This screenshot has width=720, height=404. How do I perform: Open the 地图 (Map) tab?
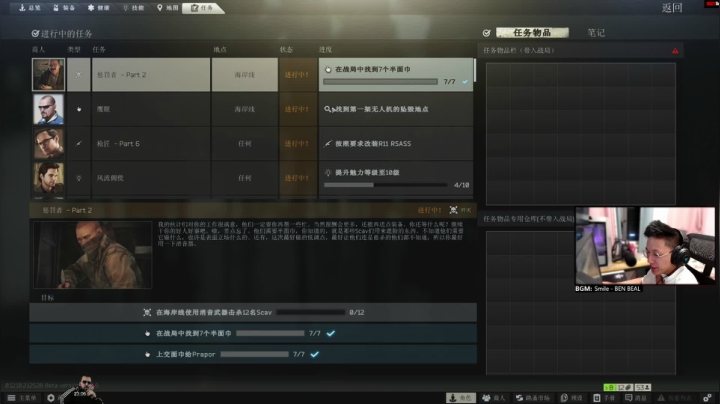[168, 8]
